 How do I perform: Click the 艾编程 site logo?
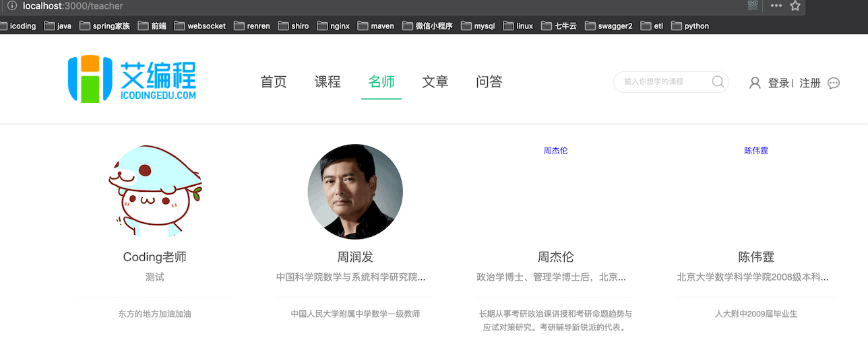coord(132,79)
